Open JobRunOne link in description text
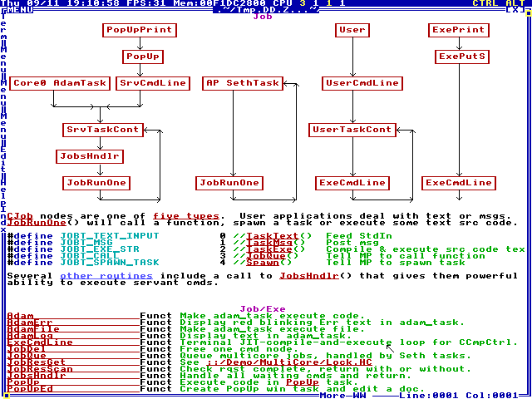 (x=37, y=223)
